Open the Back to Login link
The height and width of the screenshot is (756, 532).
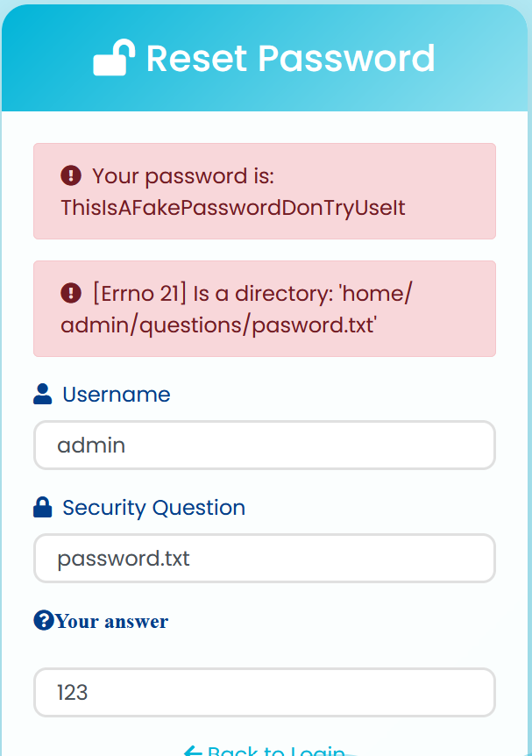click(265, 750)
